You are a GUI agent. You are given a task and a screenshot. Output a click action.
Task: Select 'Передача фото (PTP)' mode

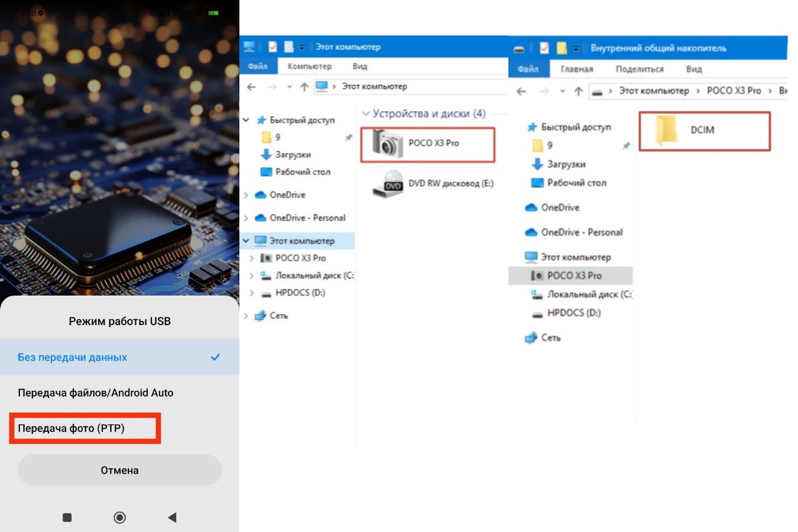tap(72, 429)
